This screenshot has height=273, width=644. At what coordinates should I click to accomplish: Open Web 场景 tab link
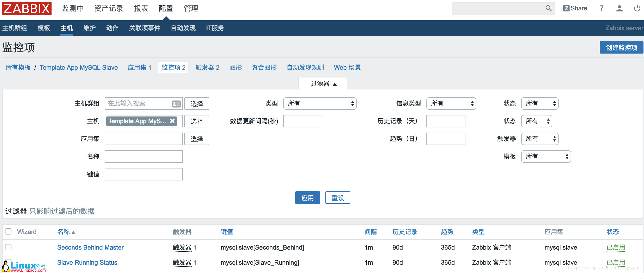[347, 68]
